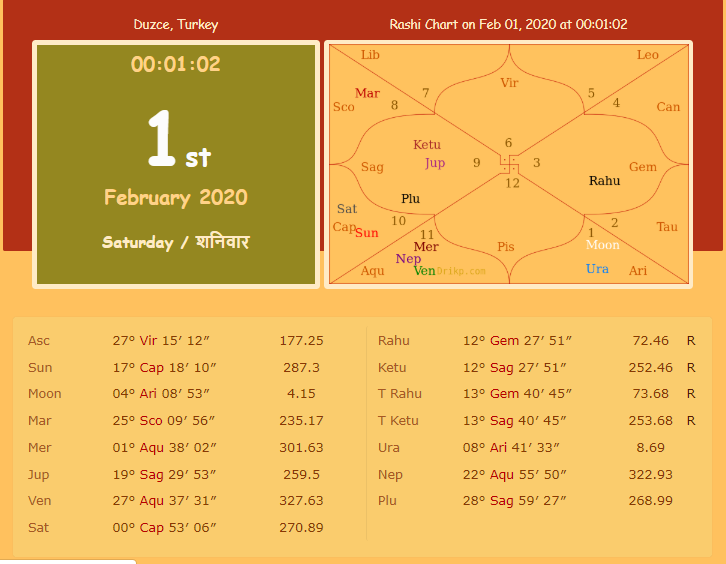Click house number 12 in the chart
The width and height of the screenshot is (726, 564).
(x=512, y=183)
